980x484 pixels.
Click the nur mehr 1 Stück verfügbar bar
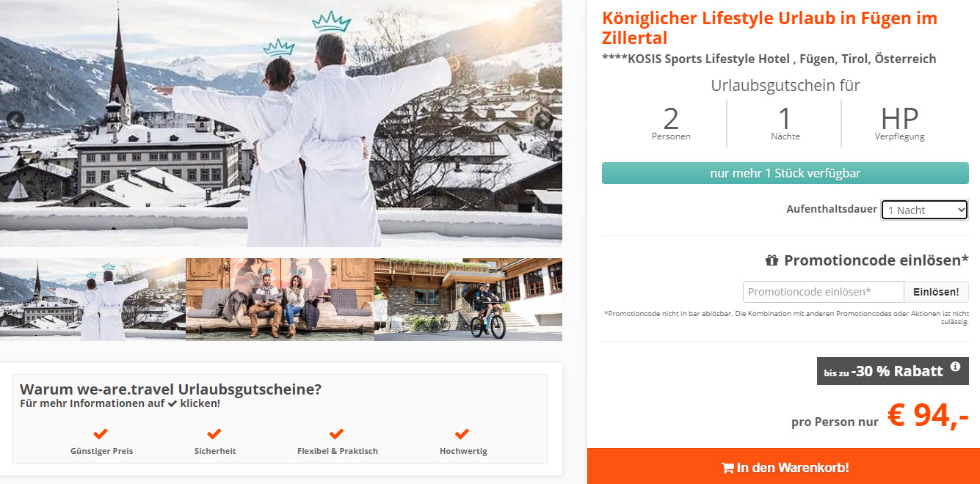785,173
